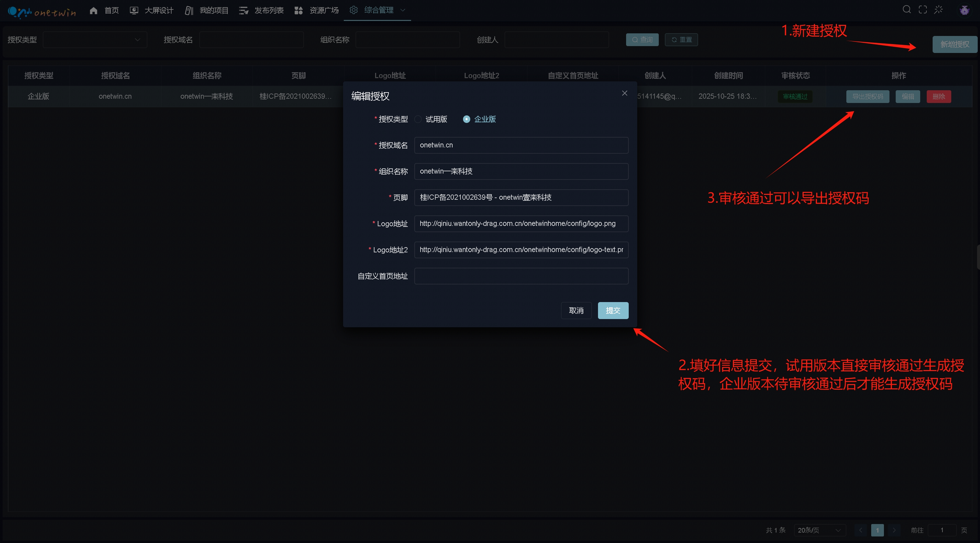This screenshot has width=980, height=543.
Task: Click the onetwin logo
Action: click(x=42, y=11)
